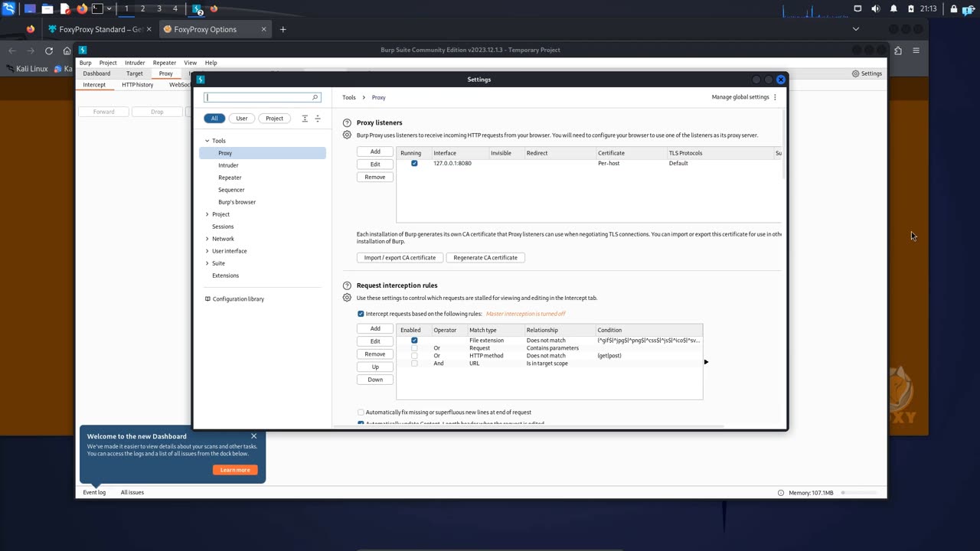Screen dimensions: 980x551
Task: Open the Intruder menu in menu bar
Action: pos(135,63)
